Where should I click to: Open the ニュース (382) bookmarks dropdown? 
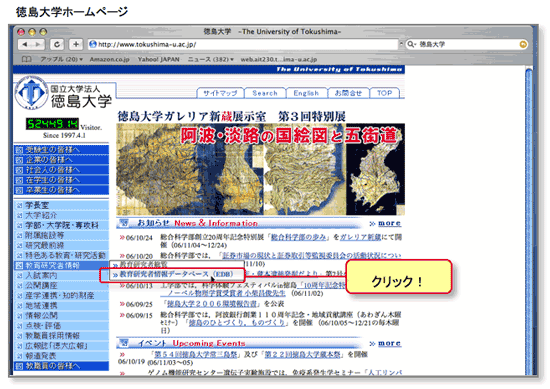coord(210,59)
